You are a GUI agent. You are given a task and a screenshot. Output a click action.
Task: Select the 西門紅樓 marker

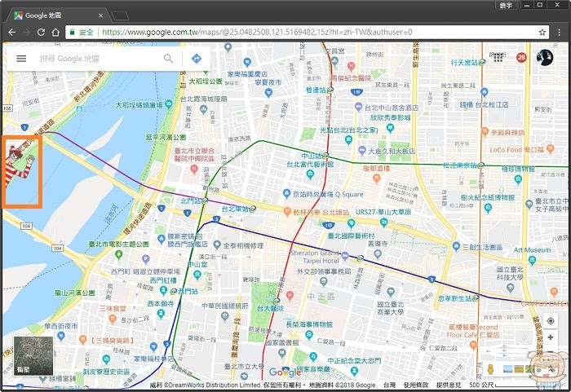[x=163, y=291]
